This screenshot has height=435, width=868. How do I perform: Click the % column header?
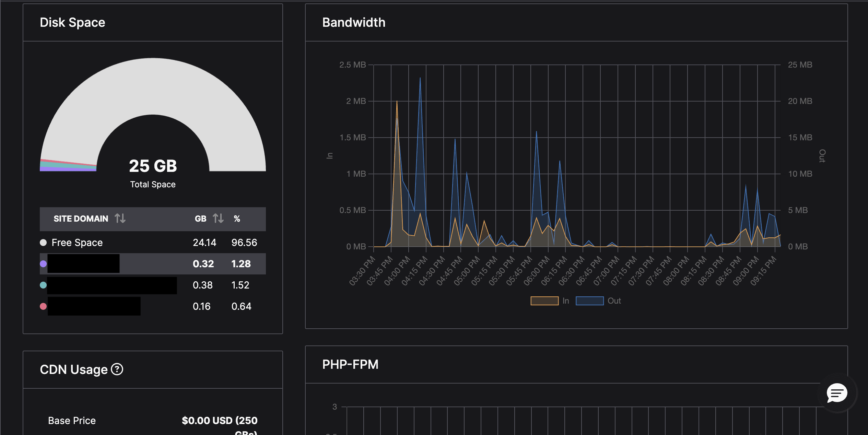(x=237, y=219)
